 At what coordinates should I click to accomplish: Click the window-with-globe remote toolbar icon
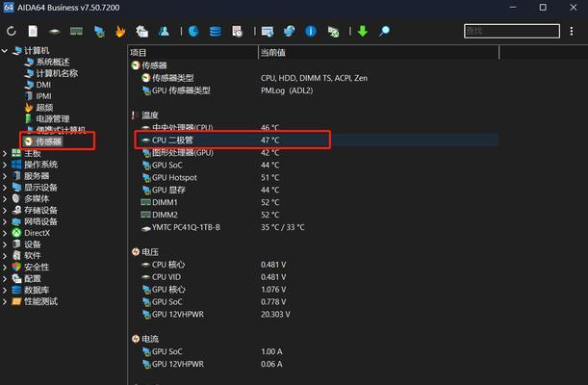tap(268, 32)
